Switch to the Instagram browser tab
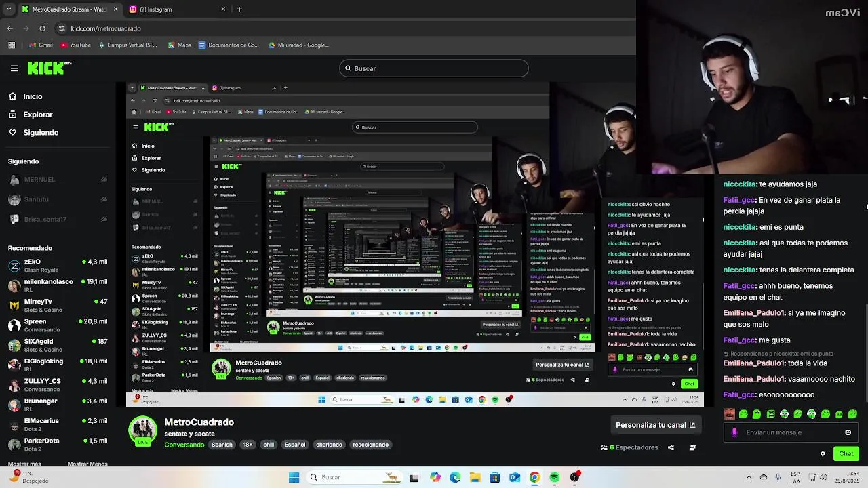Screen dimensions: 868x488 [x=178, y=9]
